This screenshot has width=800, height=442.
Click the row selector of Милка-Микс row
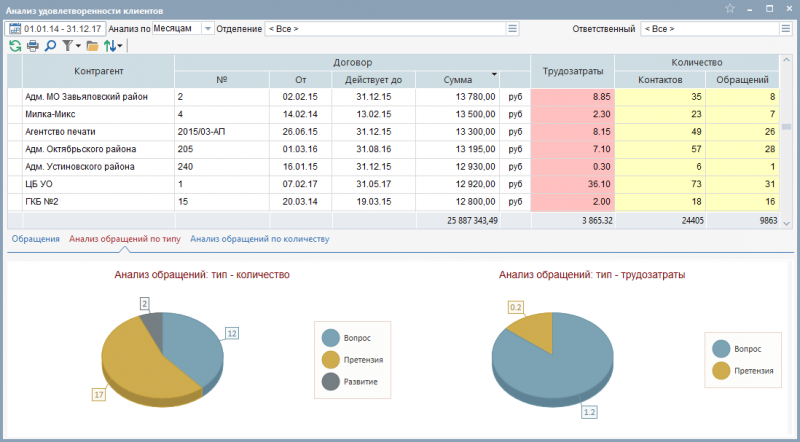(15, 114)
